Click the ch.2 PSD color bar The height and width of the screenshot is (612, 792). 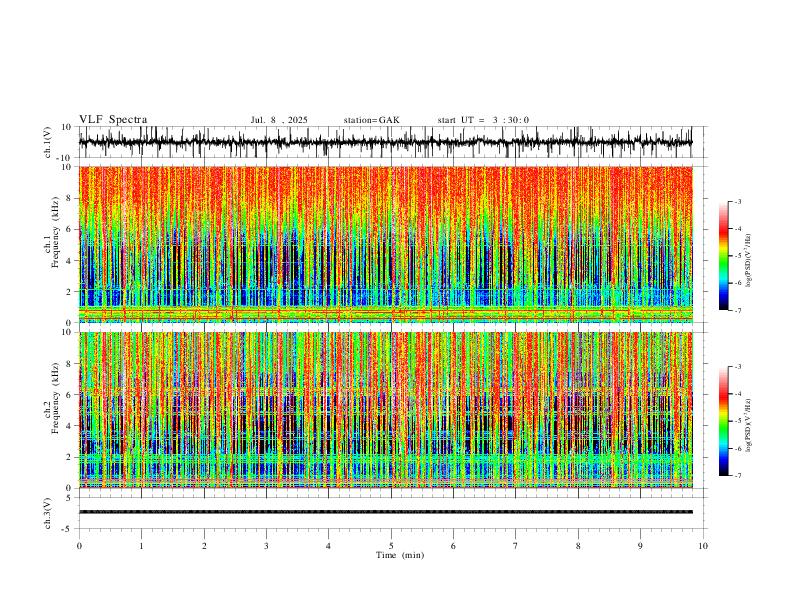tap(723, 421)
